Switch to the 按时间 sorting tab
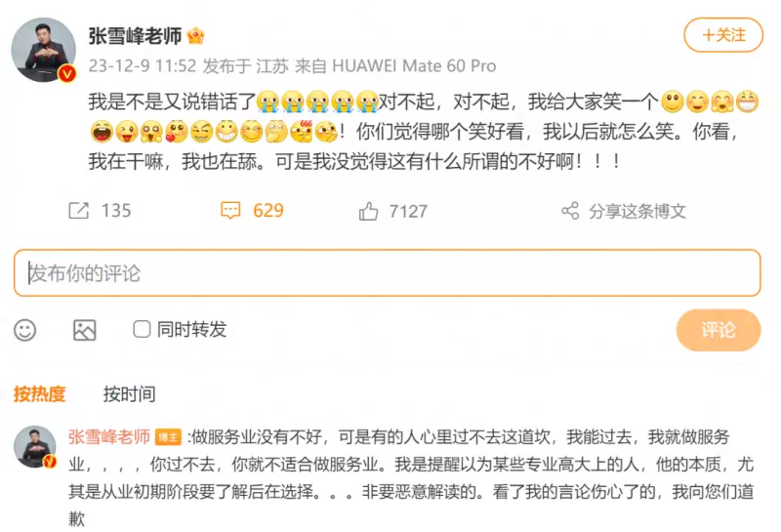This screenshot has width=781, height=532. pos(130,394)
